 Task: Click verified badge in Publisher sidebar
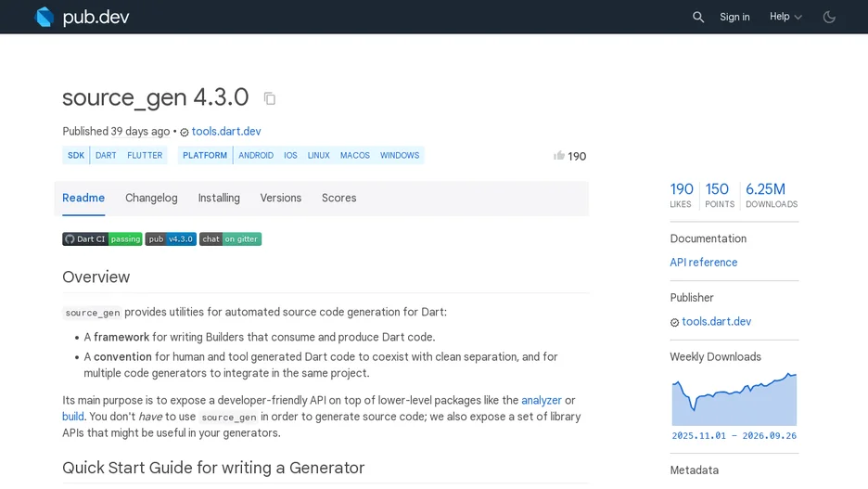point(674,322)
